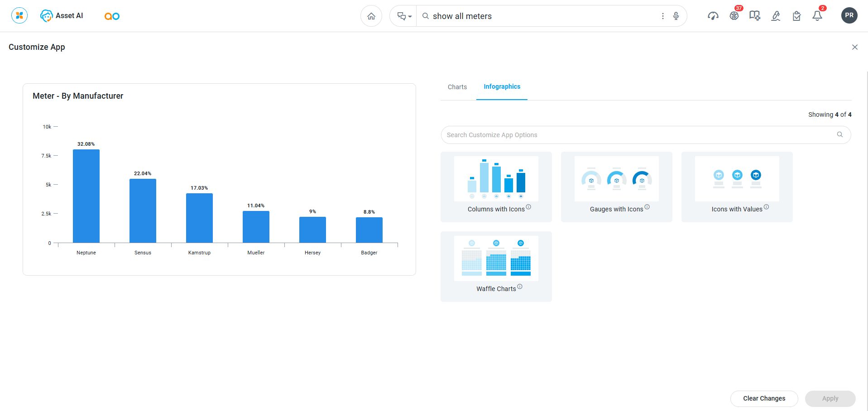Click the Search Customize App Options field
Screen dimensions: 868x411
click(x=638, y=135)
